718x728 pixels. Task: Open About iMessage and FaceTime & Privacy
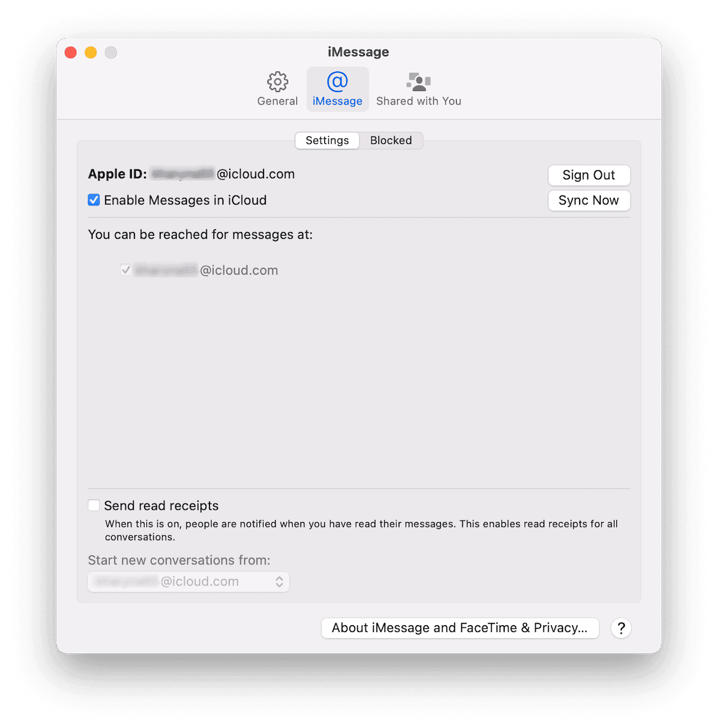point(460,628)
